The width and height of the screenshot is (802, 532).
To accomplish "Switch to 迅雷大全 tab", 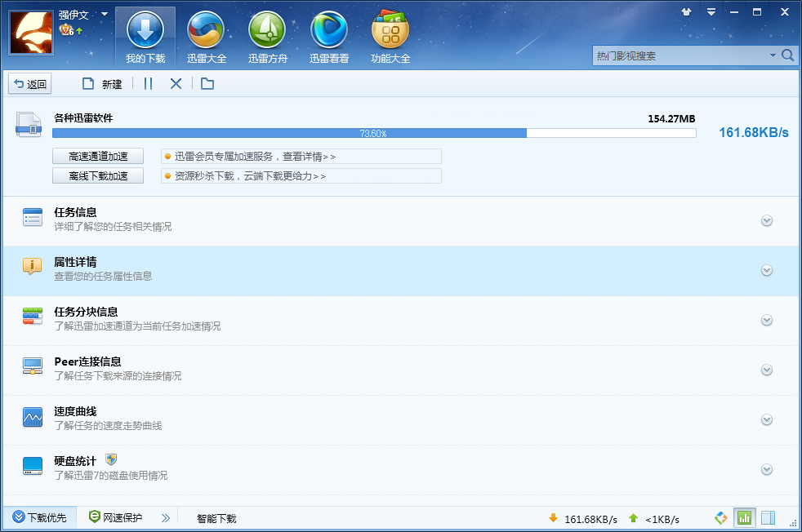I will (206, 38).
